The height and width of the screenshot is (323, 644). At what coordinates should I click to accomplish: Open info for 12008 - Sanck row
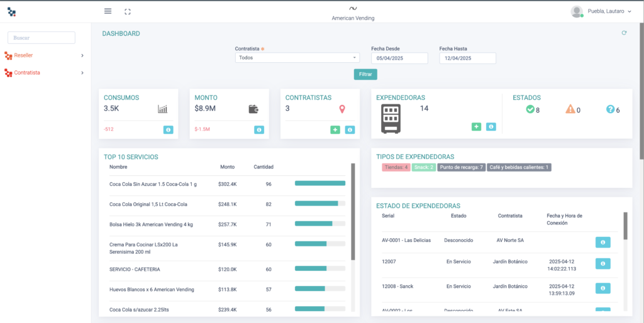click(603, 288)
